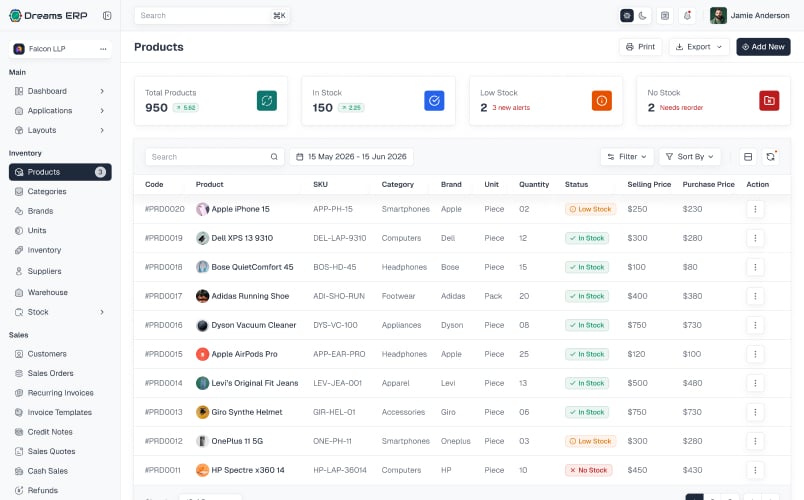Viewport: 804px width, 500px height.
Task: Select the light mode theme icon
Action: click(x=627, y=16)
